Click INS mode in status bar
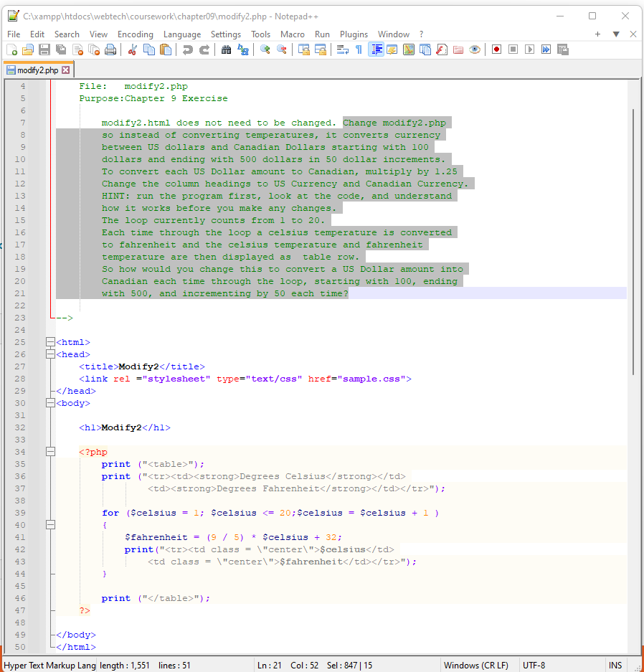The width and height of the screenshot is (644, 672). coord(615,666)
